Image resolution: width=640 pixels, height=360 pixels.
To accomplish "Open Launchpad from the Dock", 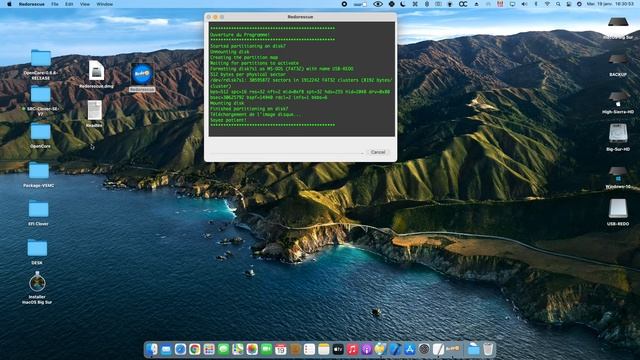I will (209, 349).
